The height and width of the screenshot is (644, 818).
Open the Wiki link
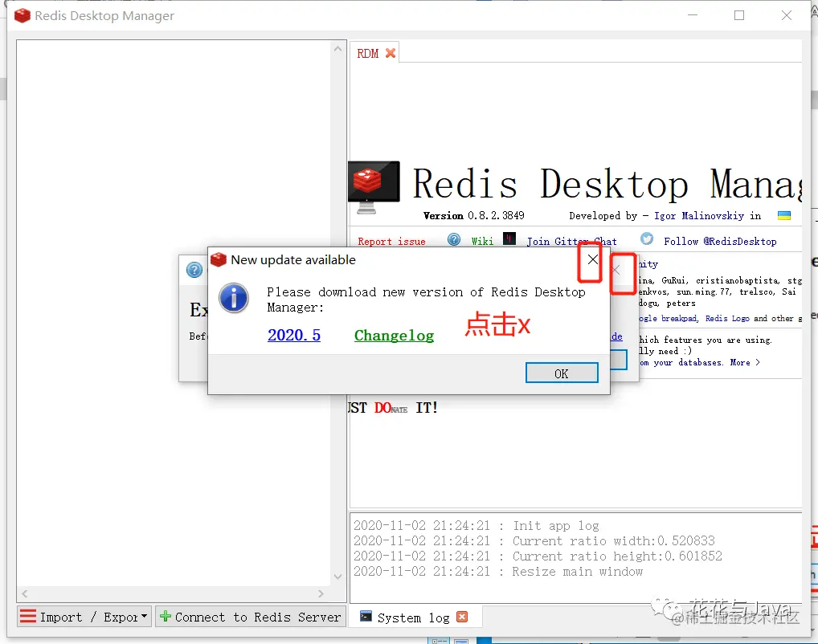482,242
